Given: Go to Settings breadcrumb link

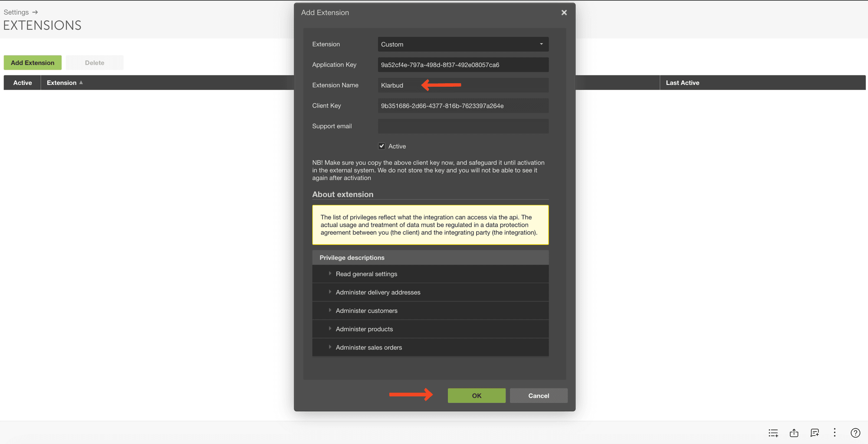Looking at the screenshot, I should click(16, 12).
